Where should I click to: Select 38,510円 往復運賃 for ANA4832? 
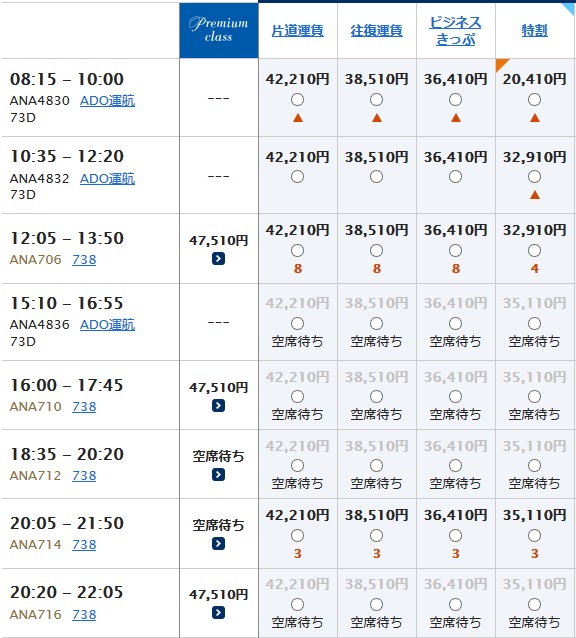376,177
